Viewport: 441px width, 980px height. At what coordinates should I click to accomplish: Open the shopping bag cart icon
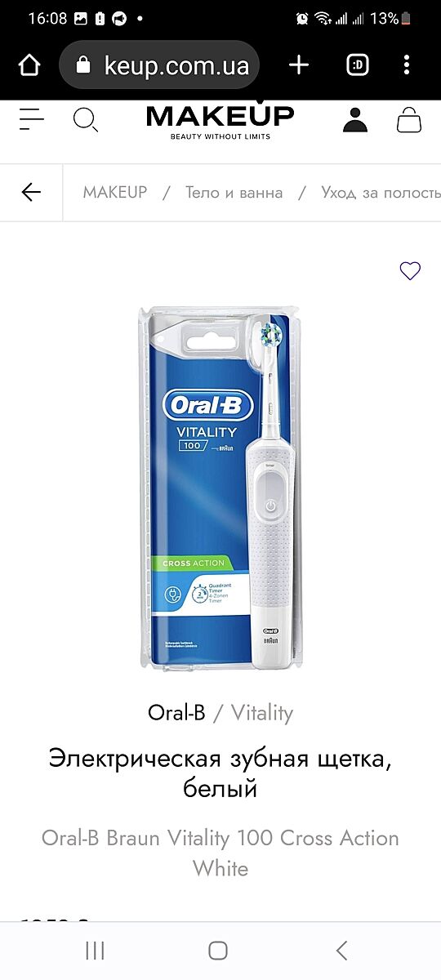(x=409, y=120)
